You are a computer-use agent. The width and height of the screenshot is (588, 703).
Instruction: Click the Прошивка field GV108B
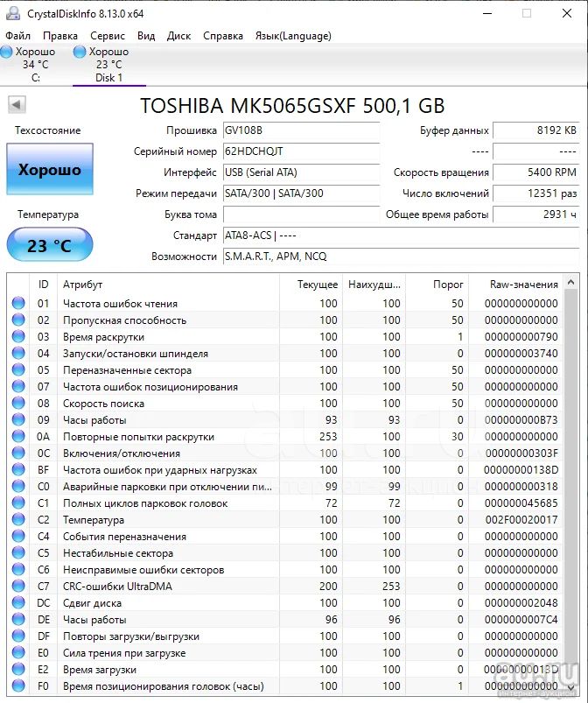[x=301, y=130]
